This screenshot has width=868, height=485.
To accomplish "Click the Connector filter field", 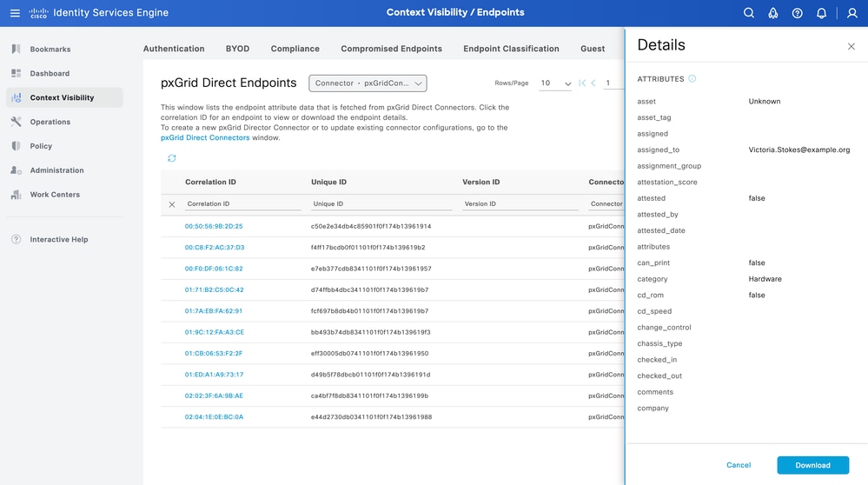I will 606,204.
